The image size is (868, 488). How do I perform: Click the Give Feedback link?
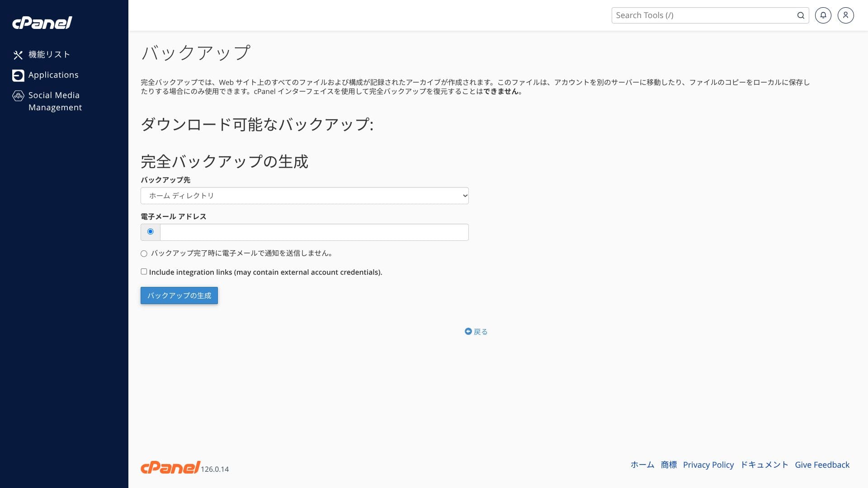[x=822, y=465]
